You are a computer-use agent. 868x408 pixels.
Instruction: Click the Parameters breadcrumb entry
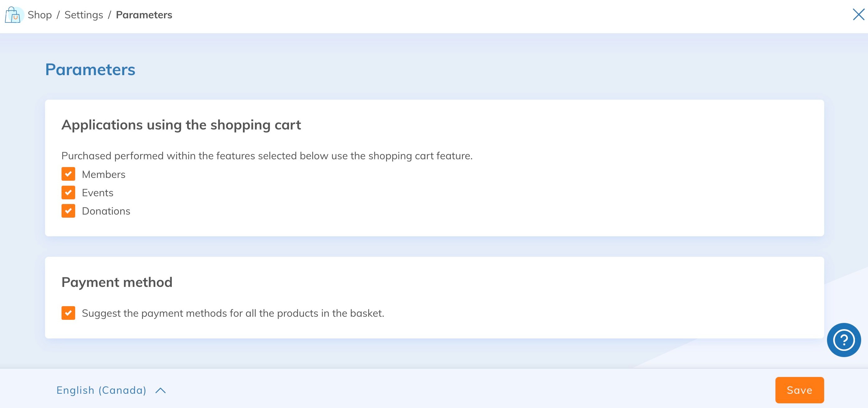click(x=144, y=15)
